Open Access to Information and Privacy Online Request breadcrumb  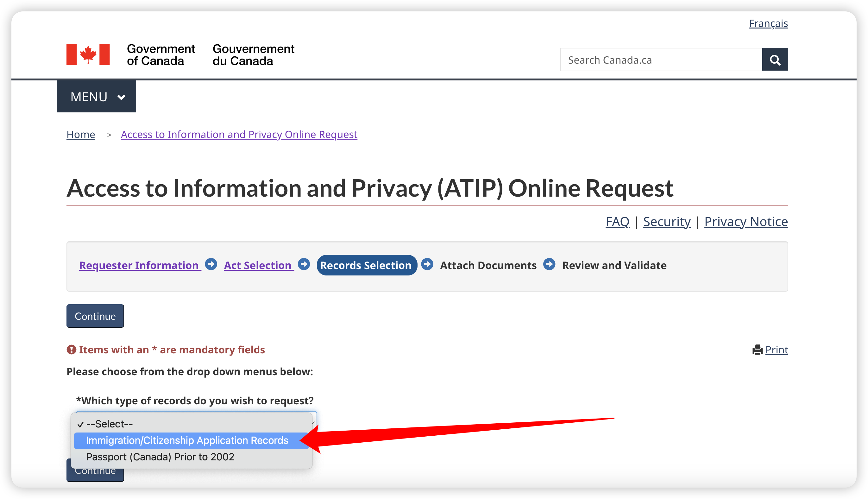239,134
